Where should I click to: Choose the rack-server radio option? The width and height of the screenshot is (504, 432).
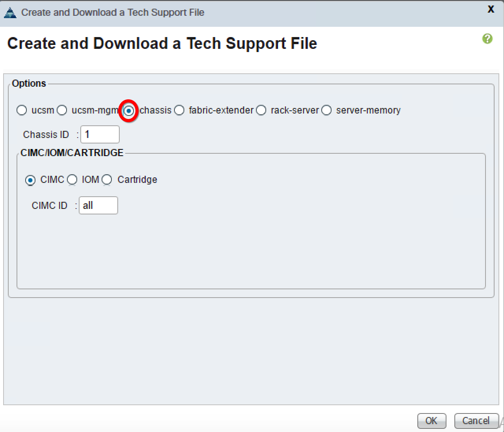coord(261,110)
